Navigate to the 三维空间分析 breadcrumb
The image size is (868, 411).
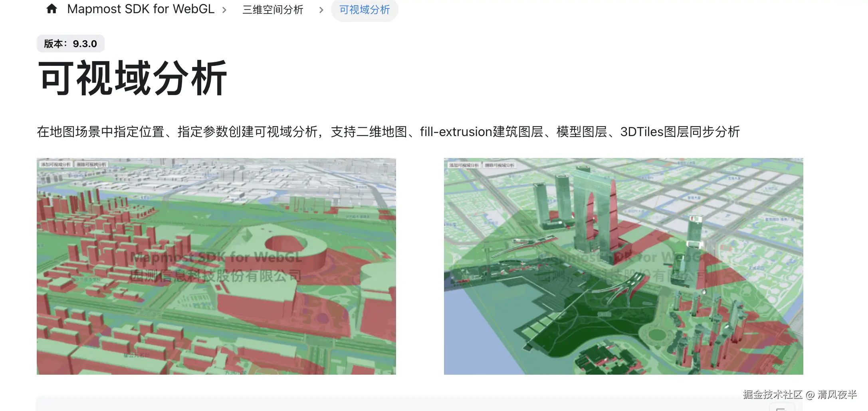click(x=273, y=10)
